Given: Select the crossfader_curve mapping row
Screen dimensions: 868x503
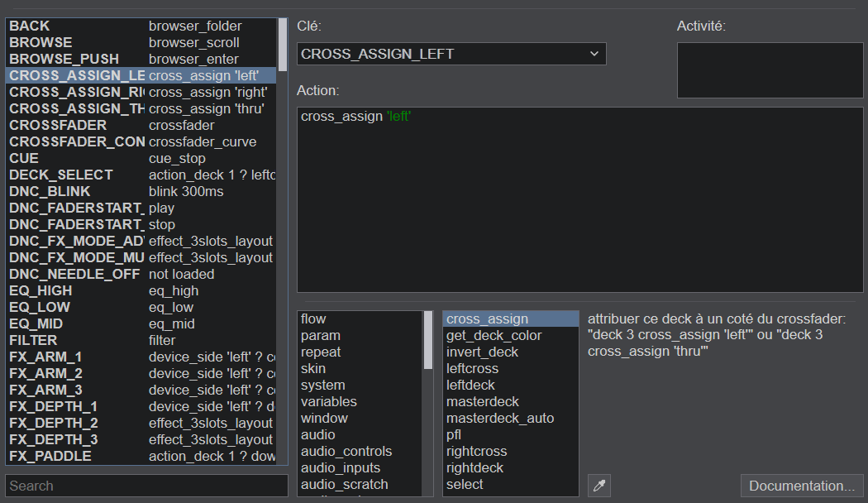Looking at the screenshot, I should click(141, 142).
